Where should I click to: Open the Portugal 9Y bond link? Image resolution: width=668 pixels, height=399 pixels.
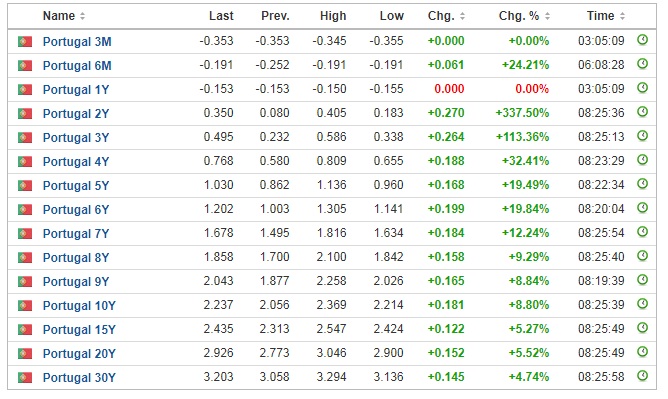76,281
